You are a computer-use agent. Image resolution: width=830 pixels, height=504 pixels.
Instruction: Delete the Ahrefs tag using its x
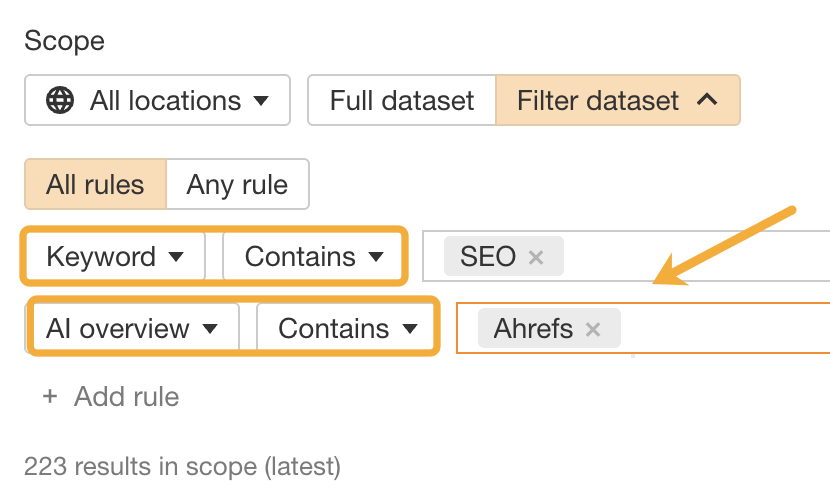tap(593, 329)
